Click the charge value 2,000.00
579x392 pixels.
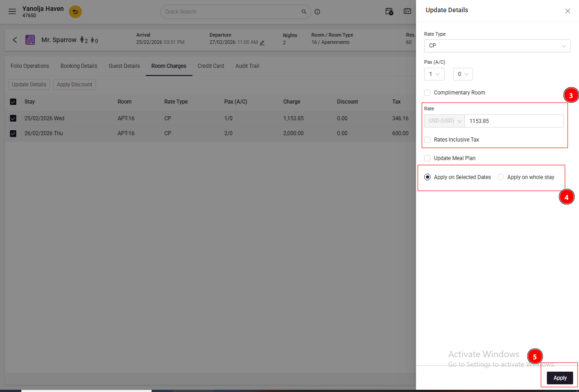293,133
